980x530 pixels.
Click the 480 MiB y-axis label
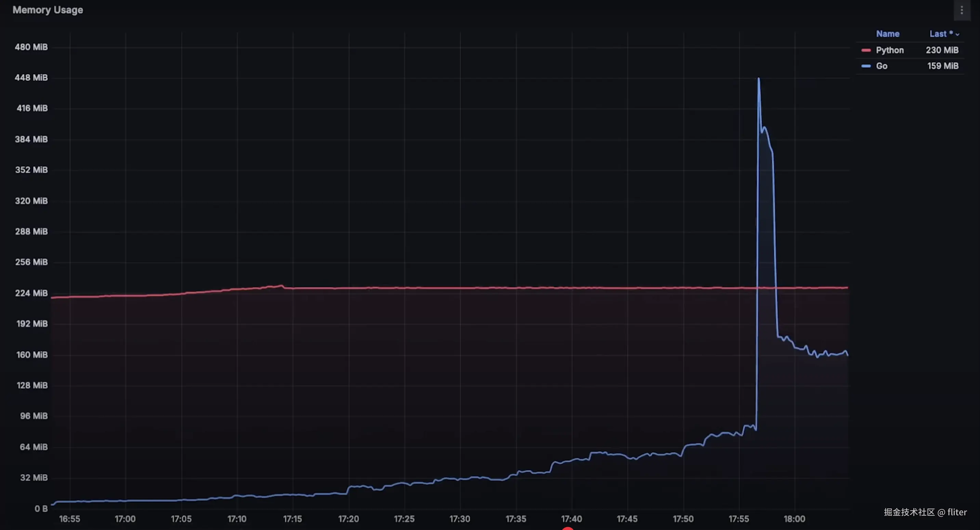pos(31,47)
